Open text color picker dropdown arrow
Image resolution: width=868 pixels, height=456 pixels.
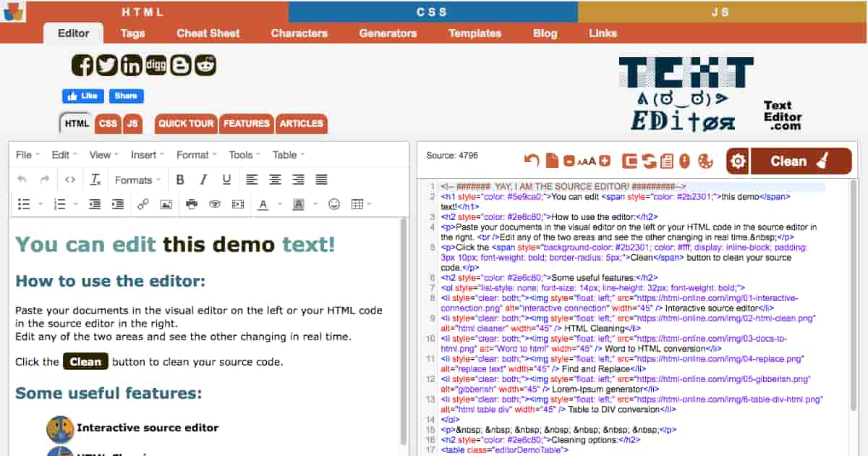(279, 205)
